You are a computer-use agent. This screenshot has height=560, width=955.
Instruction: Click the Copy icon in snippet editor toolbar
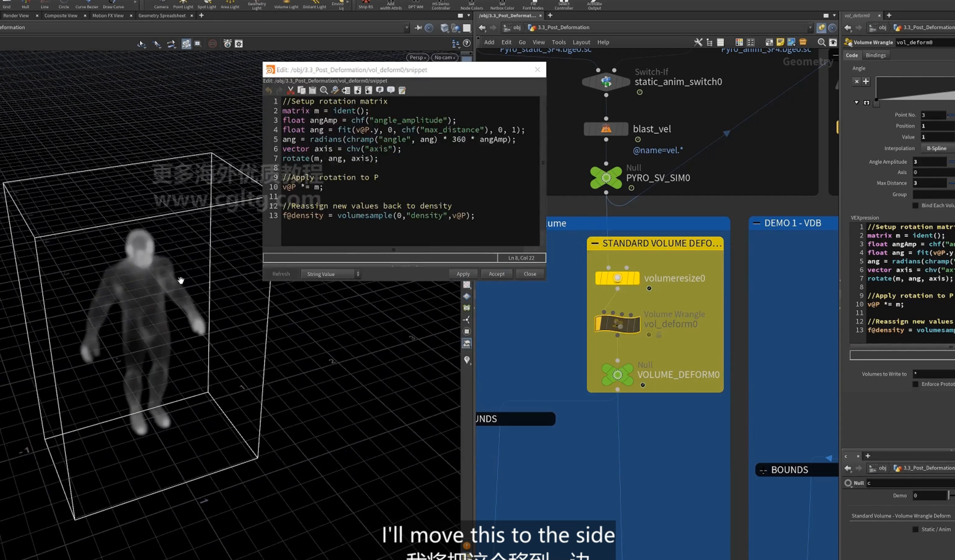301,90
